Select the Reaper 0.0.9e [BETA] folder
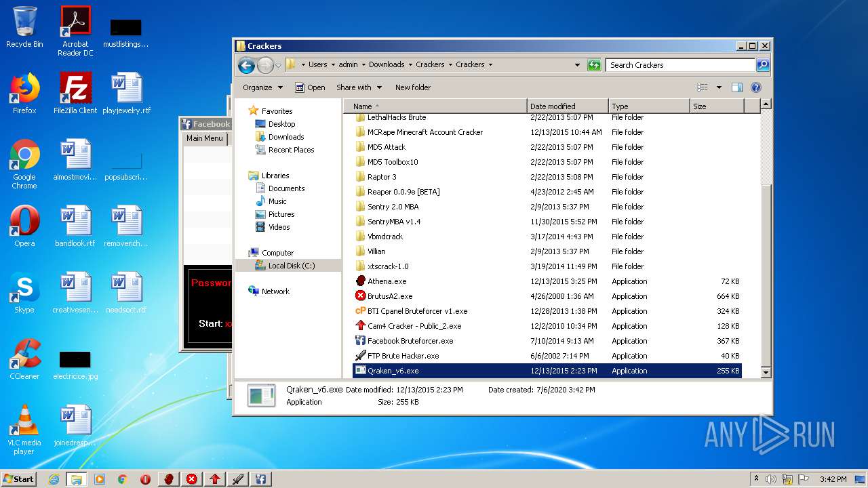The height and width of the screenshot is (488, 868). click(403, 192)
